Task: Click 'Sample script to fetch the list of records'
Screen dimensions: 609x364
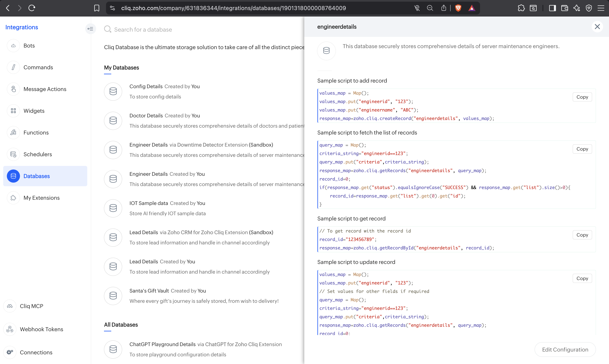Action: 367,133
